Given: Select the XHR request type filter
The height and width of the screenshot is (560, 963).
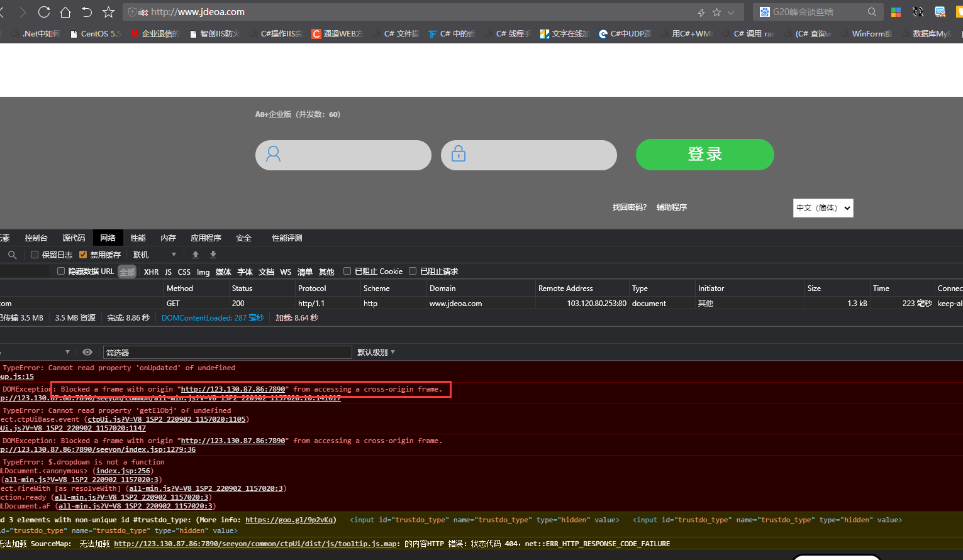Looking at the screenshot, I should (x=151, y=272).
